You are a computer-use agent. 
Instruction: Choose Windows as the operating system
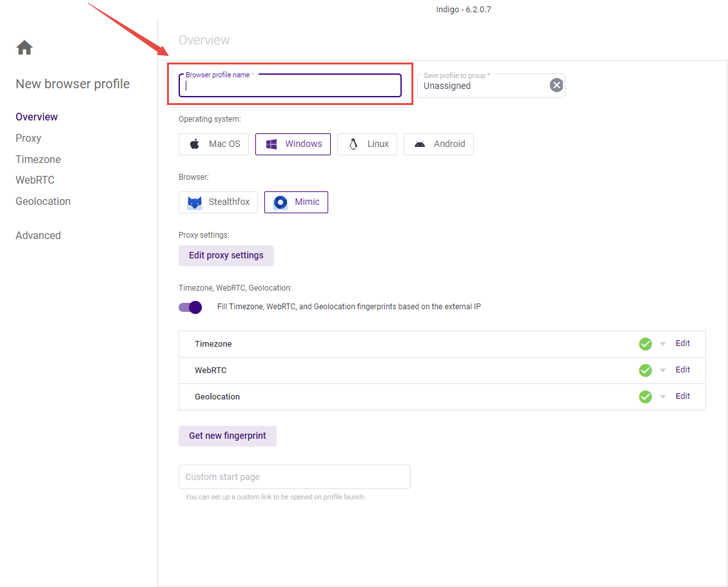click(293, 144)
